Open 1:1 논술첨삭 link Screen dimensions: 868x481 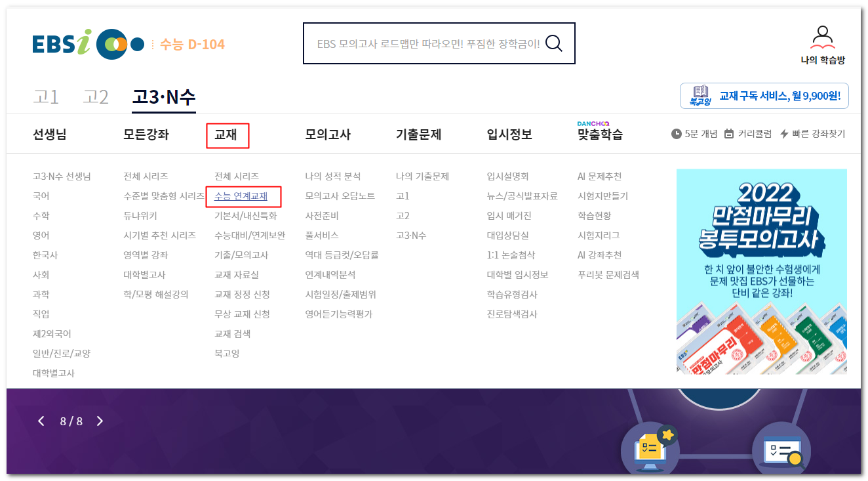pyautogui.click(x=511, y=255)
